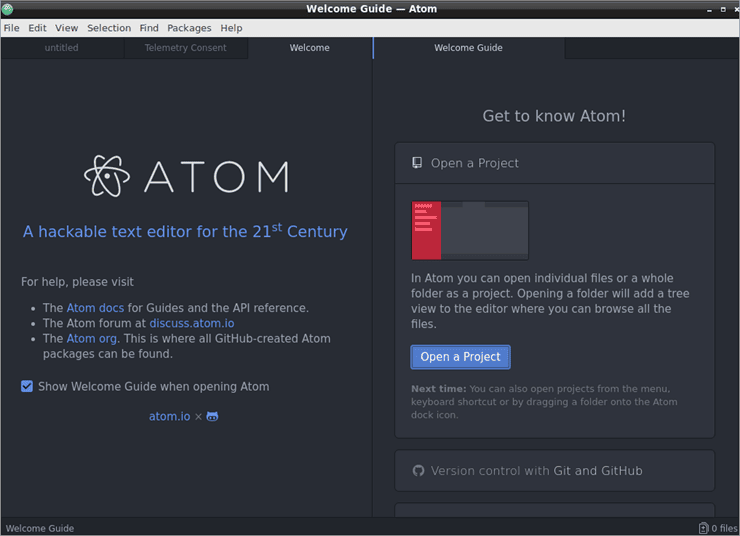Select the Welcome tab
The image size is (740, 536).
[310, 48]
